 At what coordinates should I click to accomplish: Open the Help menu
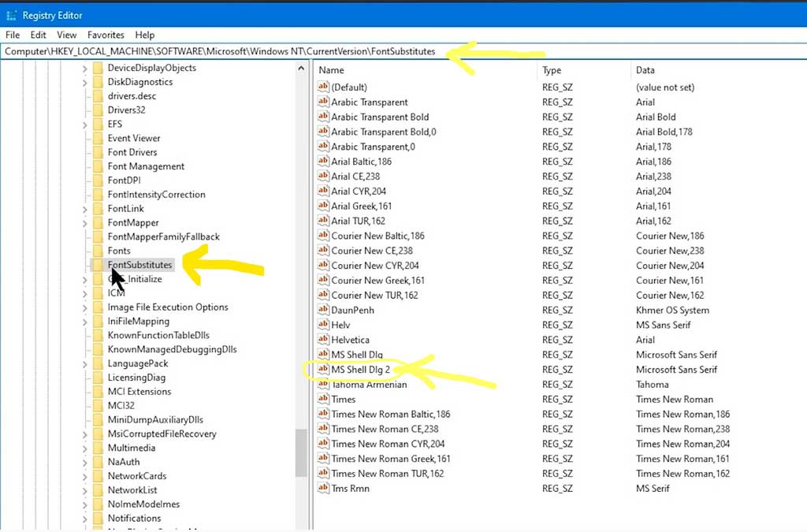point(145,35)
